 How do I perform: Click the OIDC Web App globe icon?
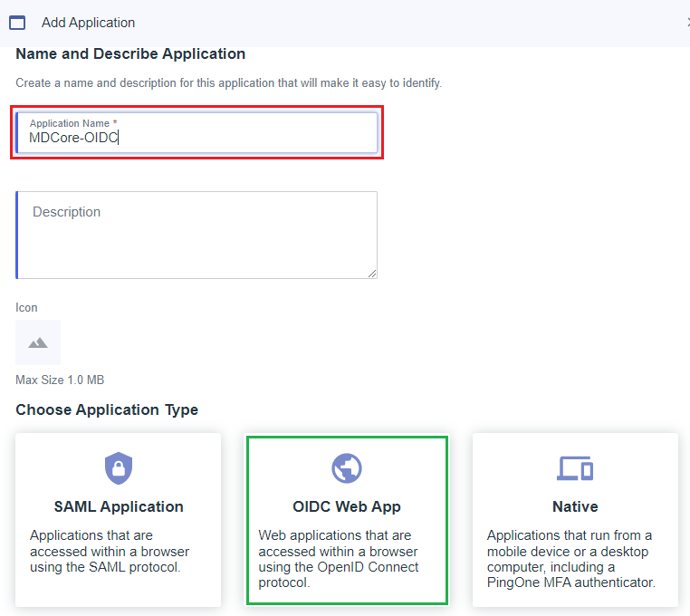point(347,468)
